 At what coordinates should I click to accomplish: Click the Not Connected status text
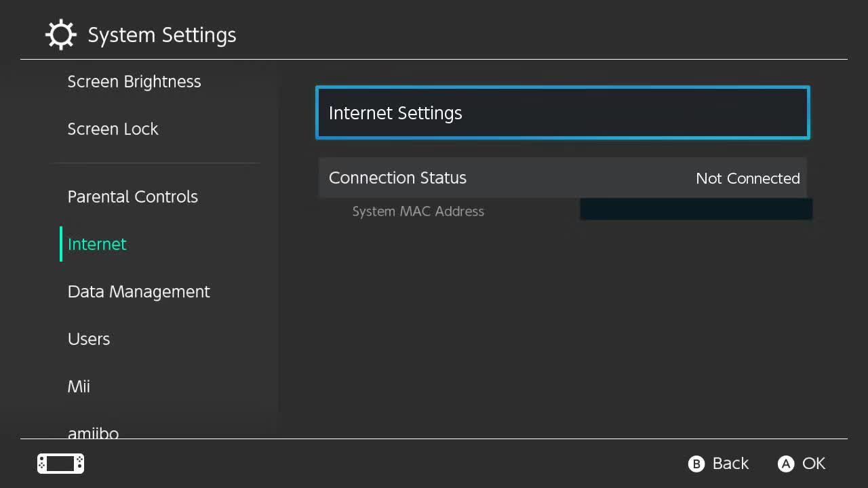tap(747, 179)
